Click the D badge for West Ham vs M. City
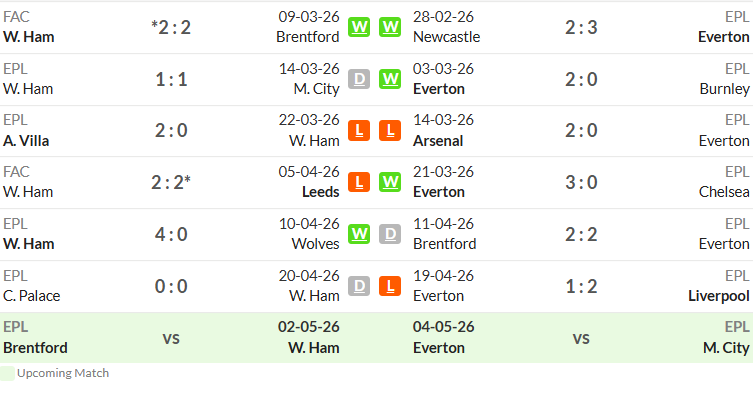Screen dimensions: 753x397 tap(359, 79)
